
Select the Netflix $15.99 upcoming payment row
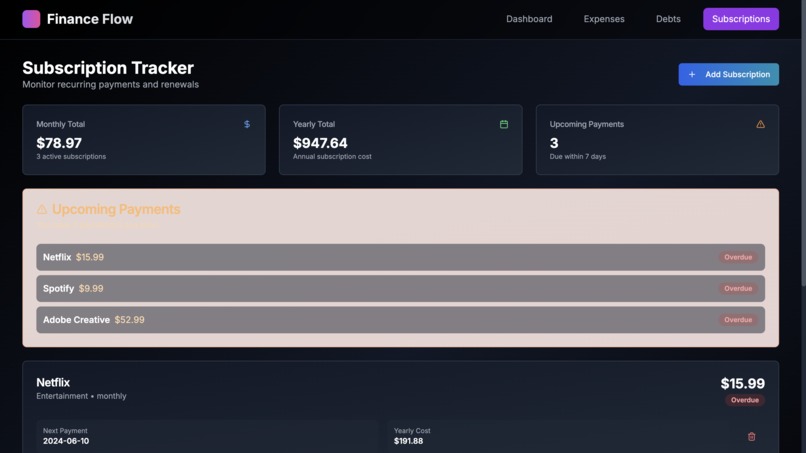pyautogui.click(x=400, y=257)
